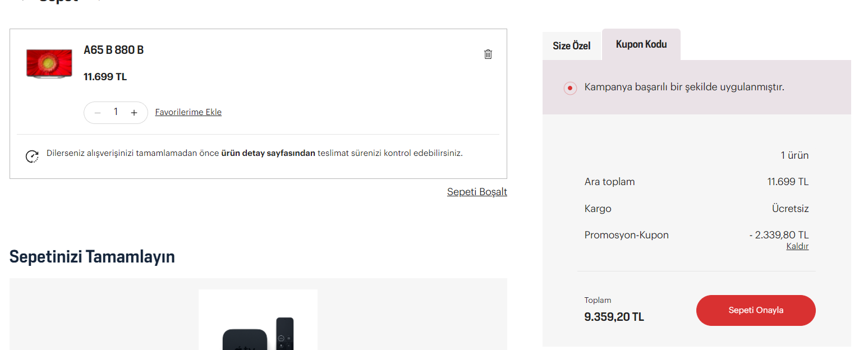
Task: Select the quantity field showing 1
Action: click(x=116, y=112)
